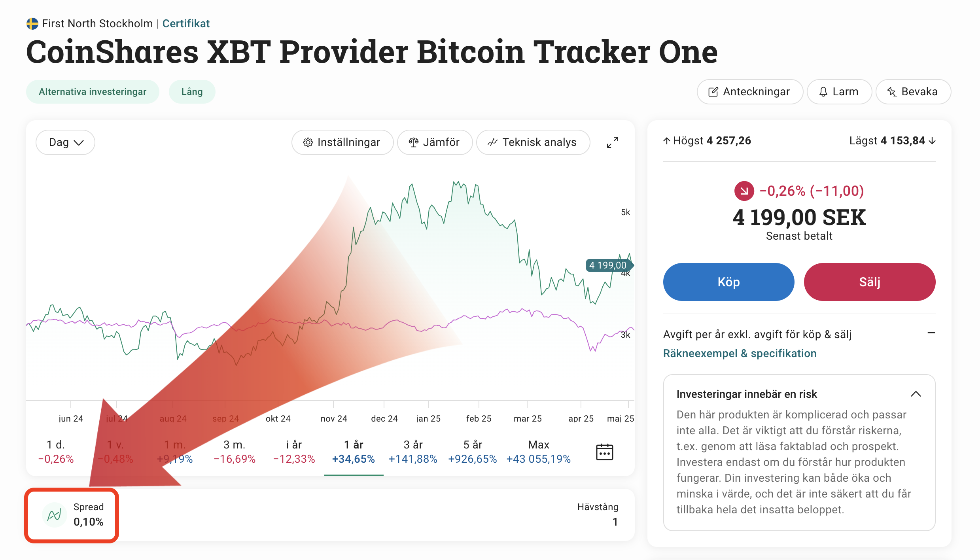Open Inställningar chart settings
Image resolution: width=980 pixels, height=560 pixels.
pos(342,142)
